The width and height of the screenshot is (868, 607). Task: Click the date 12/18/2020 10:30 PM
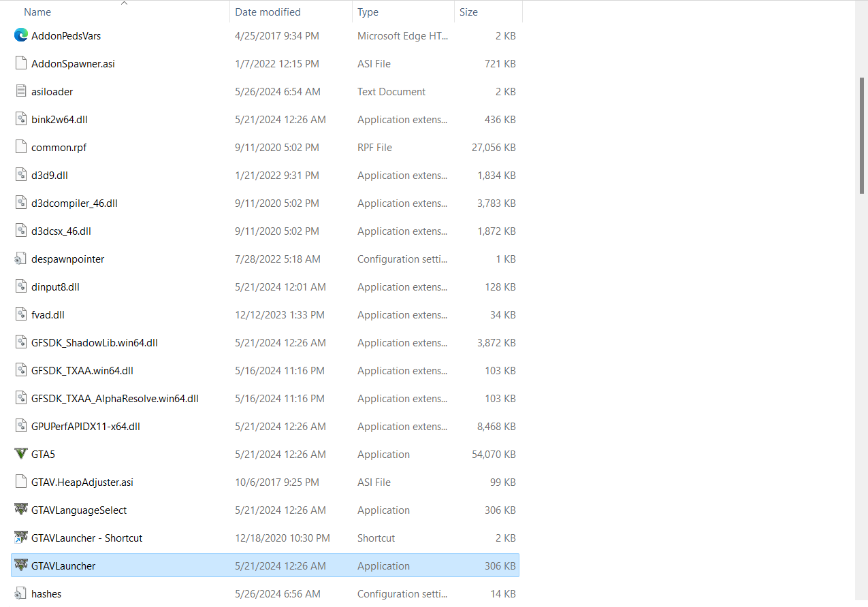(x=283, y=538)
